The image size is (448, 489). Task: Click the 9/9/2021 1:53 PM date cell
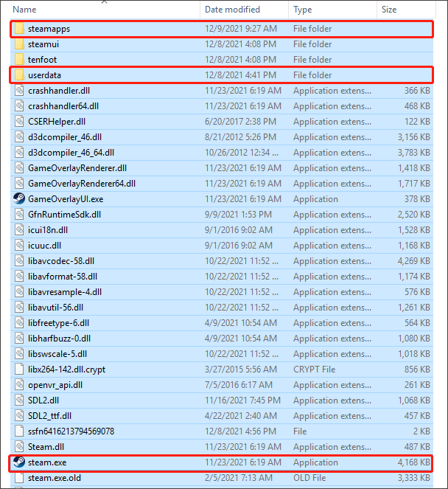238,214
